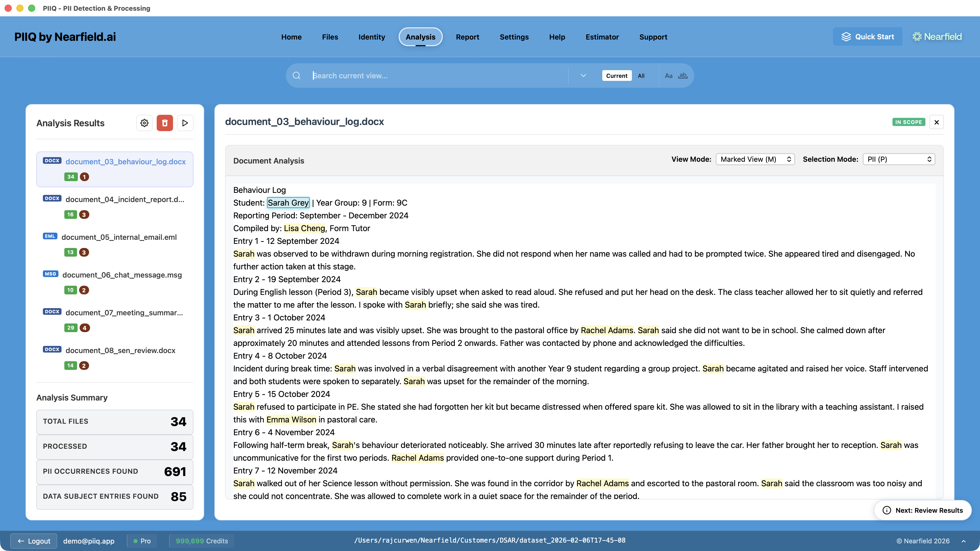Viewport: 980px width, 551px height.
Task: Enable whole-word matching with ab icon
Action: coord(683,75)
